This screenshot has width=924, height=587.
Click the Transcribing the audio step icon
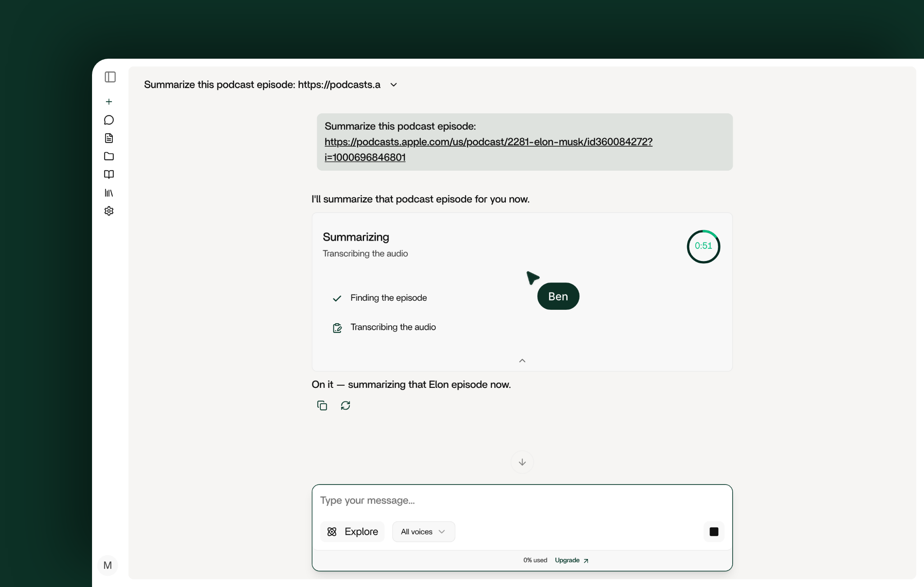337,328
